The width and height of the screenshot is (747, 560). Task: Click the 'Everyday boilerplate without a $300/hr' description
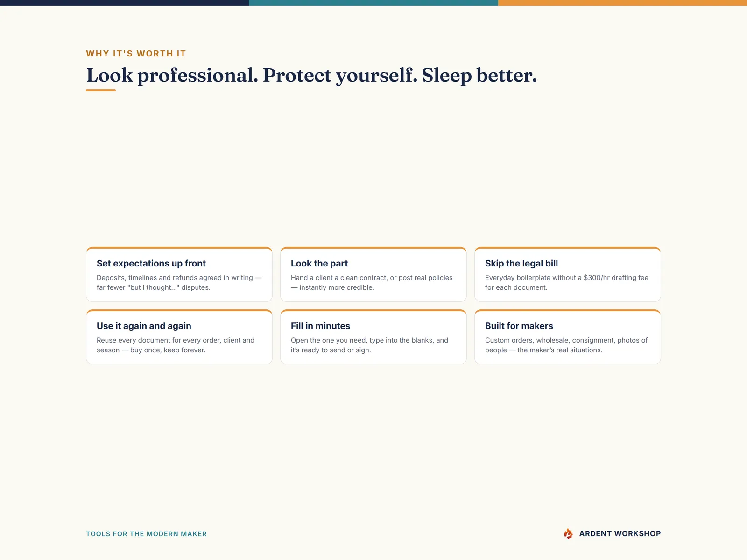567,282
